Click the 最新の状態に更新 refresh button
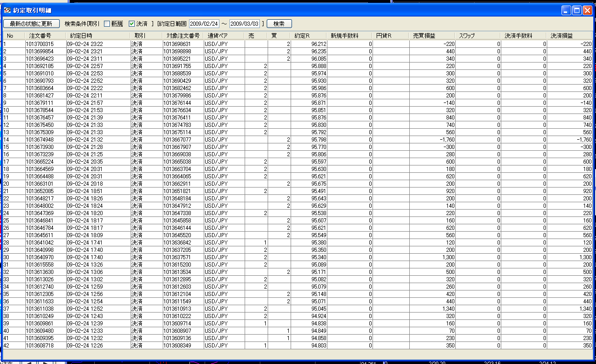596x364 pixels. click(x=31, y=23)
